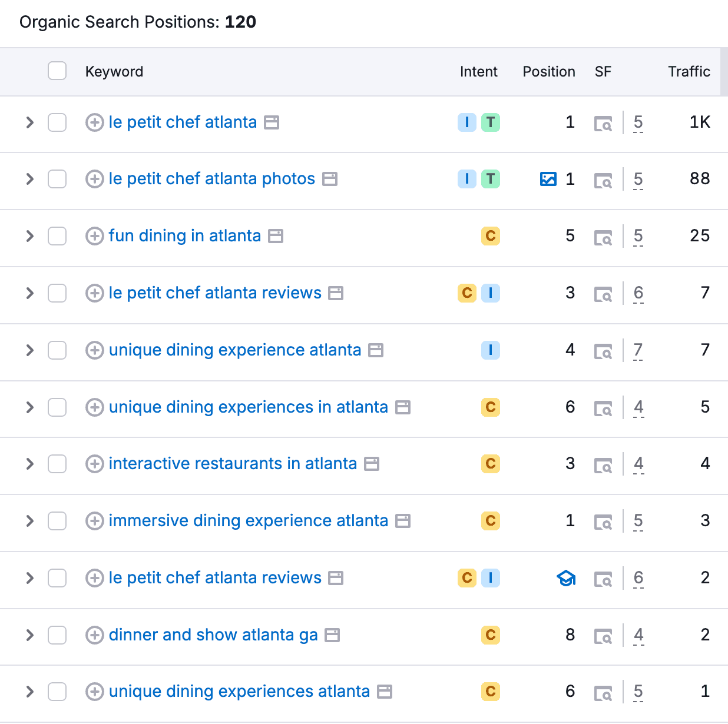This screenshot has width=728, height=724.
Task: View SERP icon in 'le petit chef atlanta' SF column
Action: (x=603, y=124)
